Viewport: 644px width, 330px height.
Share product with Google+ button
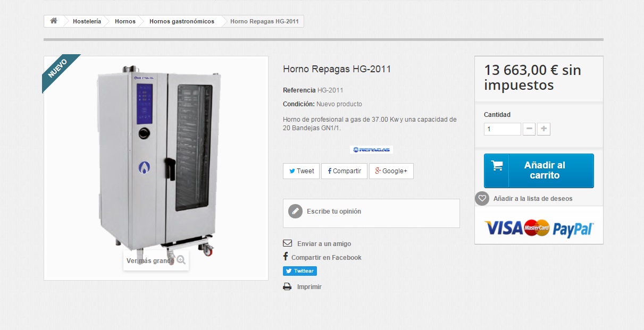391,171
